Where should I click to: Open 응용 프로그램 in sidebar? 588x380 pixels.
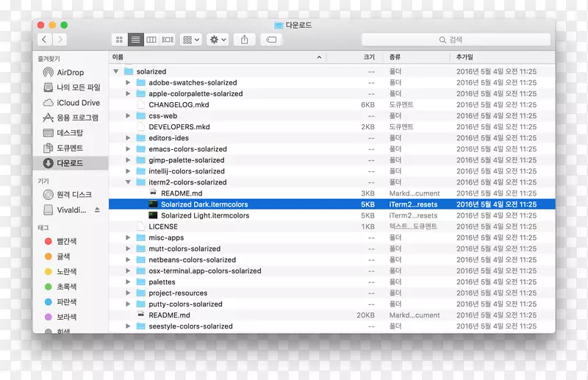point(71,118)
